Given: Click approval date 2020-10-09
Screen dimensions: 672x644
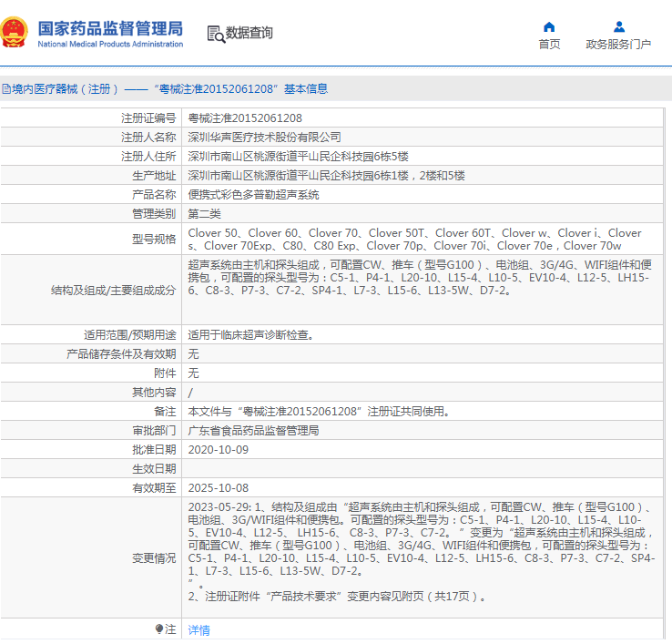Looking at the screenshot, I should click(x=219, y=450).
